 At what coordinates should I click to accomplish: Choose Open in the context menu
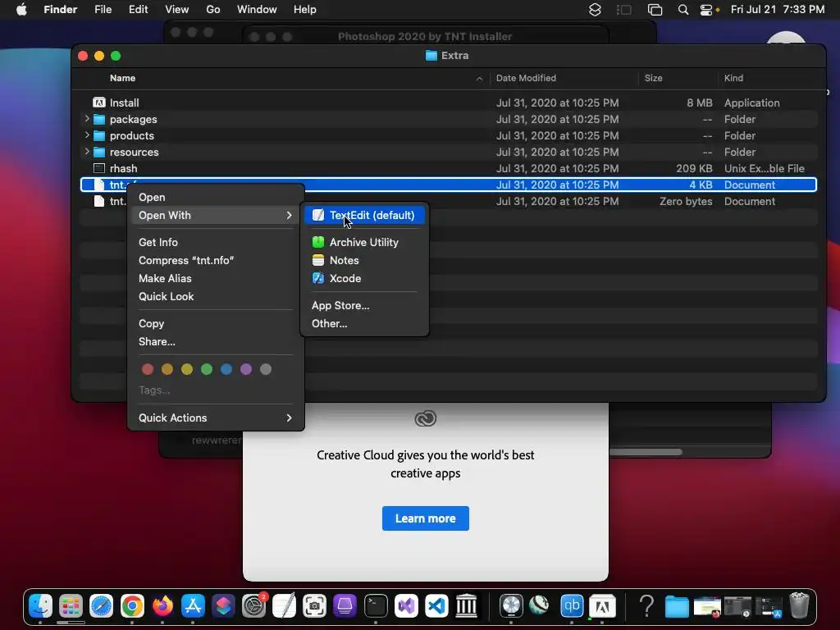(x=216, y=197)
